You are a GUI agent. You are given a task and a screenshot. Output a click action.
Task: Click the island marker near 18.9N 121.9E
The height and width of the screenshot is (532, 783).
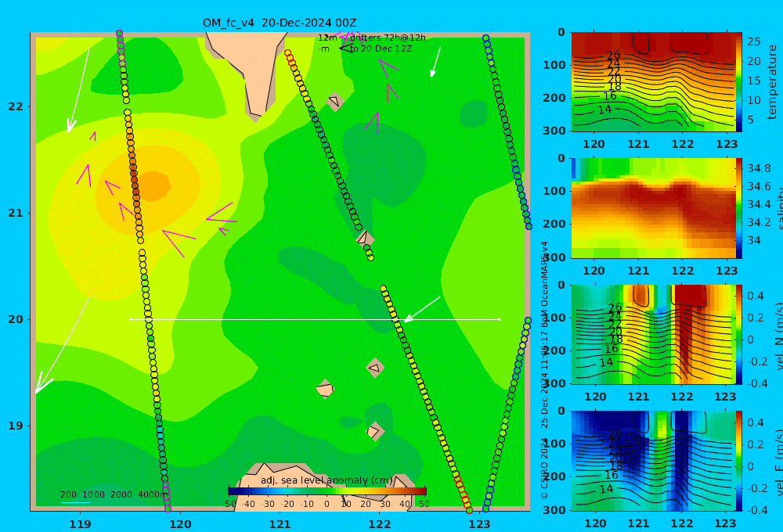tap(374, 431)
